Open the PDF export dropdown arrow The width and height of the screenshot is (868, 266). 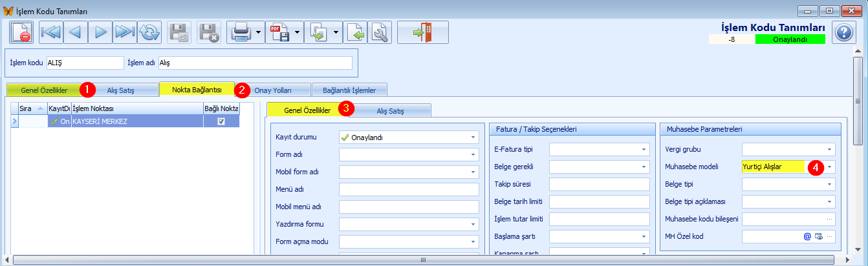click(298, 32)
